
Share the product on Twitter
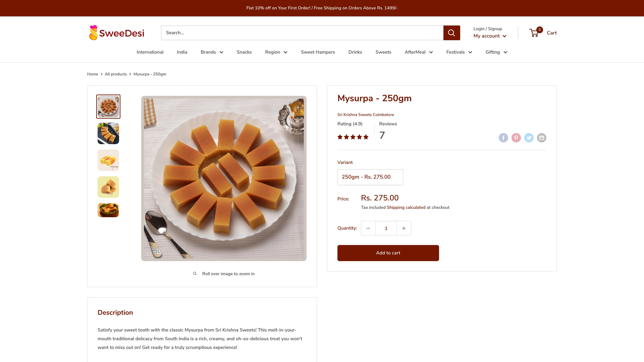pyautogui.click(x=529, y=138)
